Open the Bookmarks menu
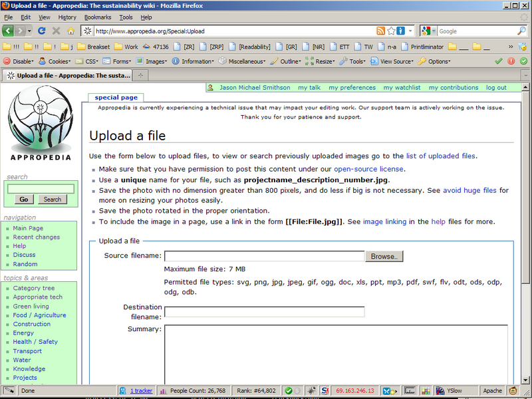532x399 pixels. click(x=98, y=17)
